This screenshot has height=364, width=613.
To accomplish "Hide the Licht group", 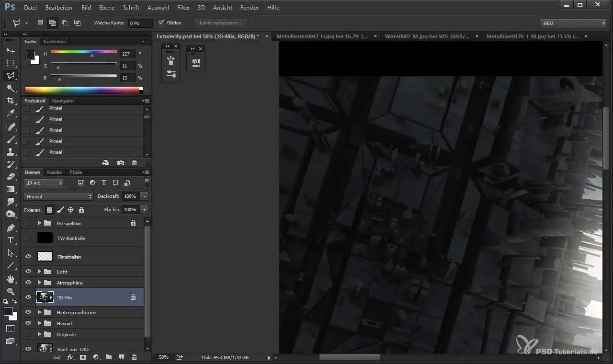I will coord(28,272).
